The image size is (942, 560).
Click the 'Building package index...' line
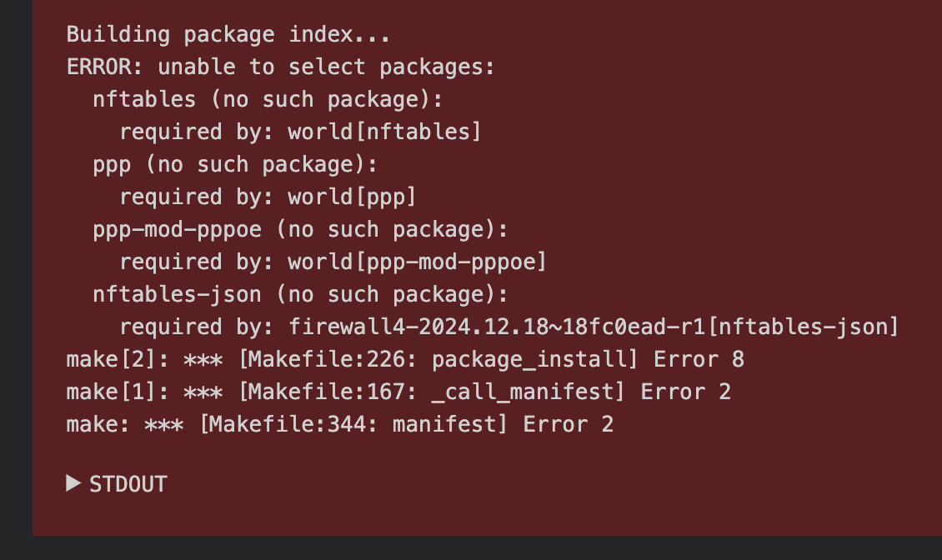(228, 35)
